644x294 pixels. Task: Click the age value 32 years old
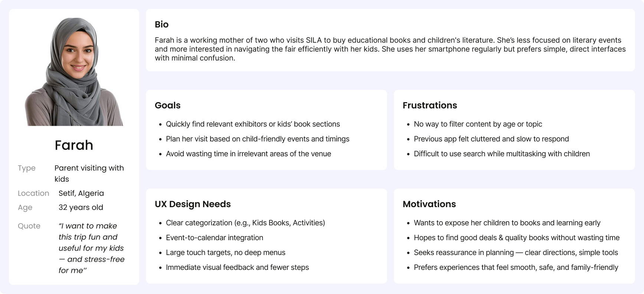(81, 208)
